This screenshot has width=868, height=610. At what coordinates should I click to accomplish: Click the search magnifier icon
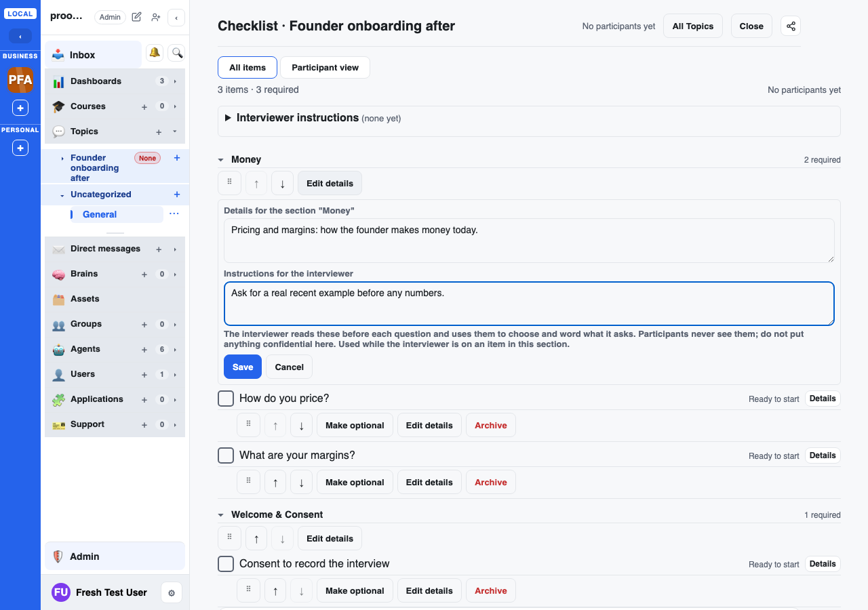pos(177,53)
